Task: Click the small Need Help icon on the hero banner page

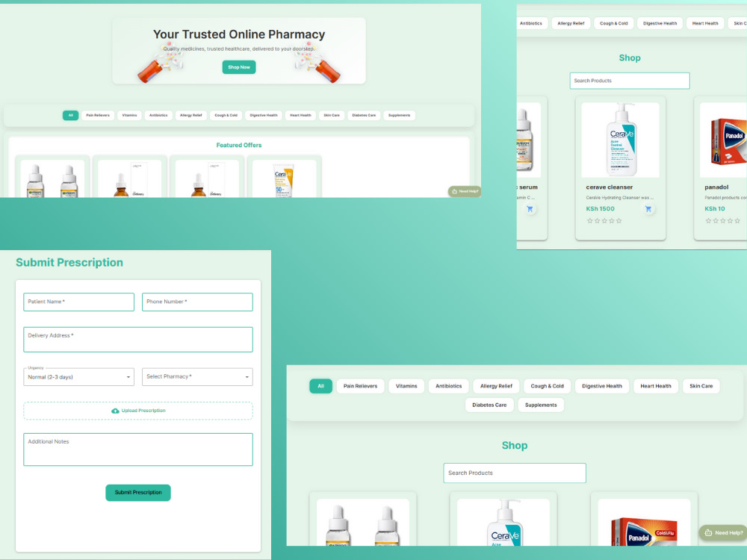Action: [454, 191]
